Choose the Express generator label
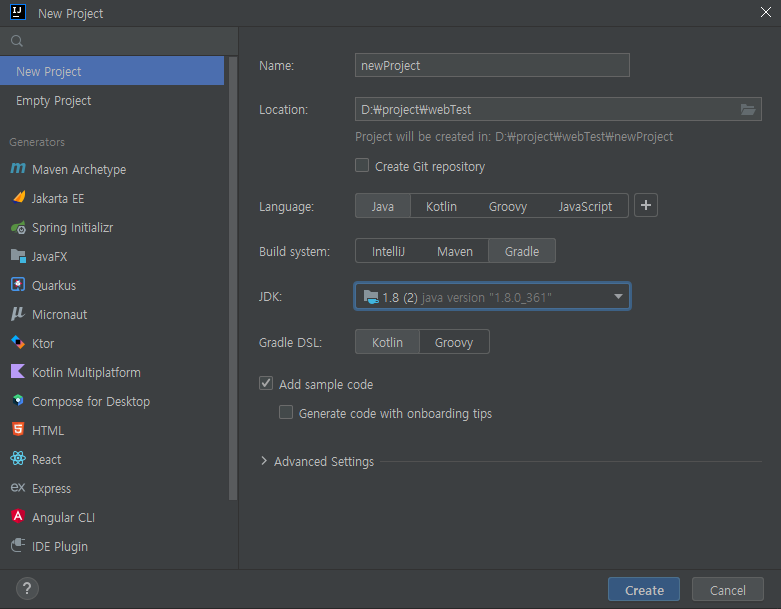781x609 pixels. (x=51, y=488)
